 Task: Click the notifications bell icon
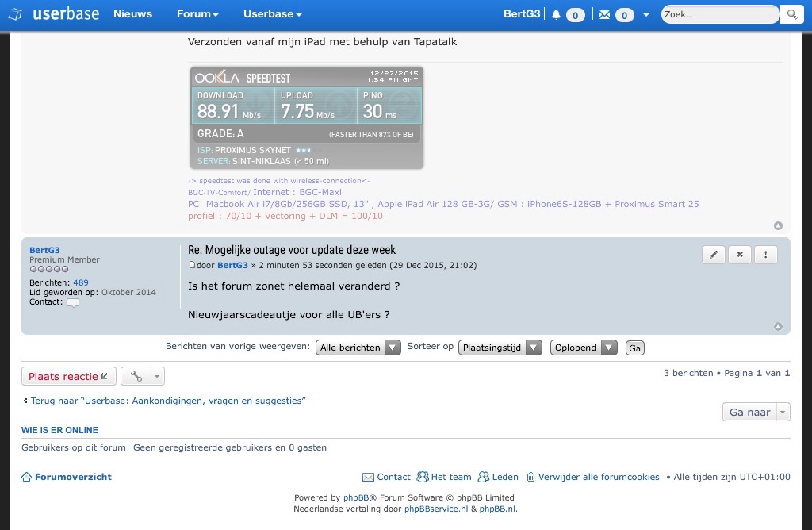click(557, 14)
